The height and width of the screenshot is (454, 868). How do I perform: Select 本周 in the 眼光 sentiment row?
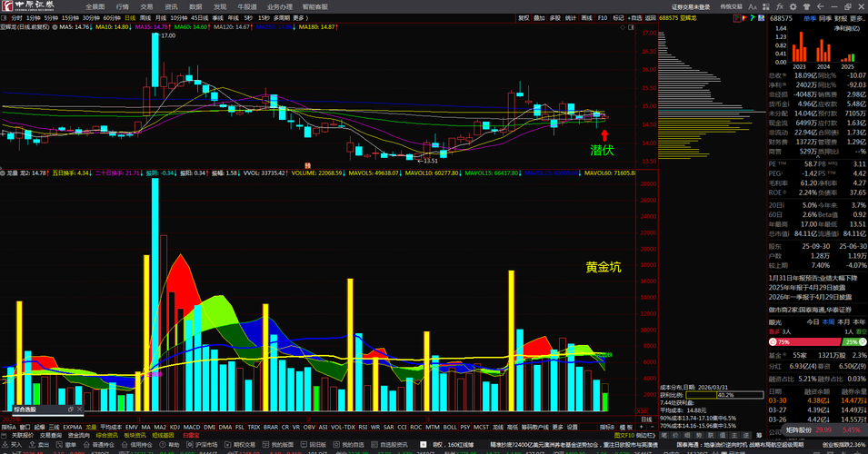tap(828, 321)
